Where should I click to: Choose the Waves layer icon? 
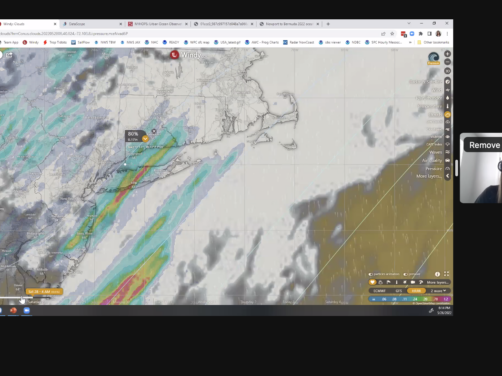coord(448,152)
